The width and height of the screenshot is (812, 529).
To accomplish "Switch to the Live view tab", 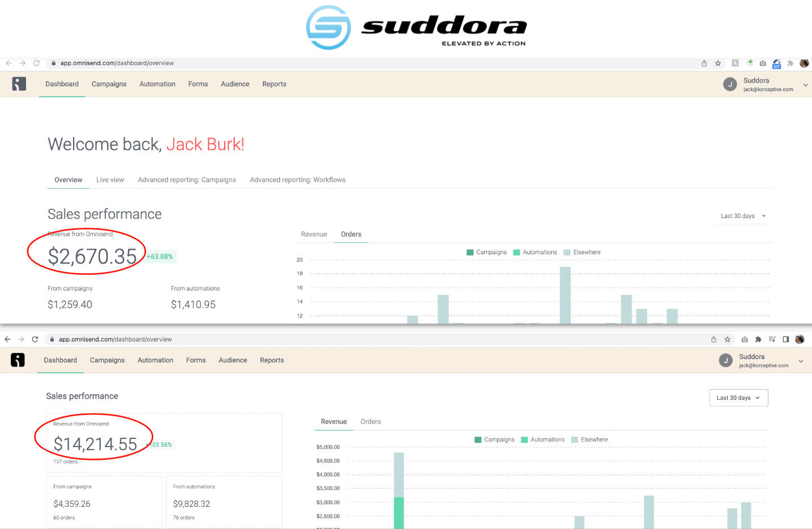I will pyautogui.click(x=110, y=180).
